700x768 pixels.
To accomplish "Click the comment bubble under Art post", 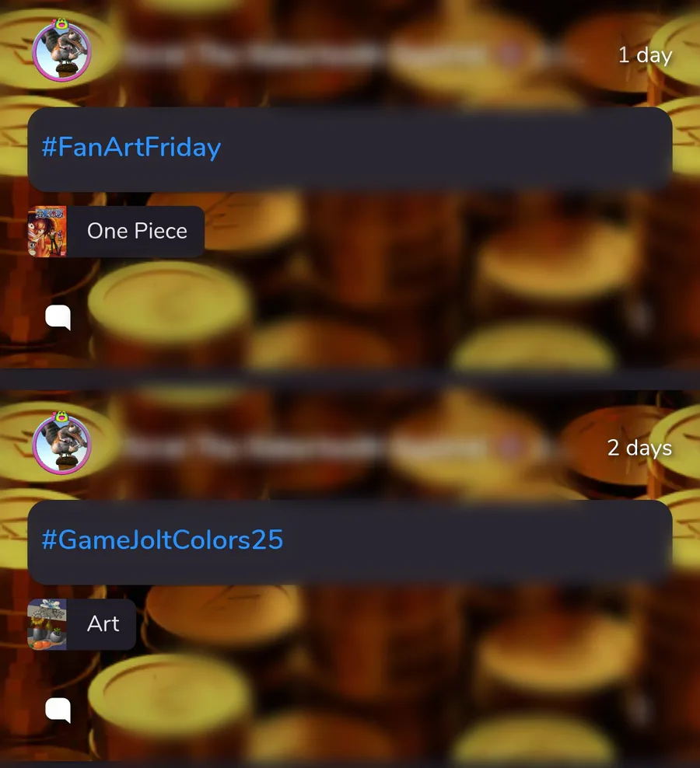I will pos(58,710).
